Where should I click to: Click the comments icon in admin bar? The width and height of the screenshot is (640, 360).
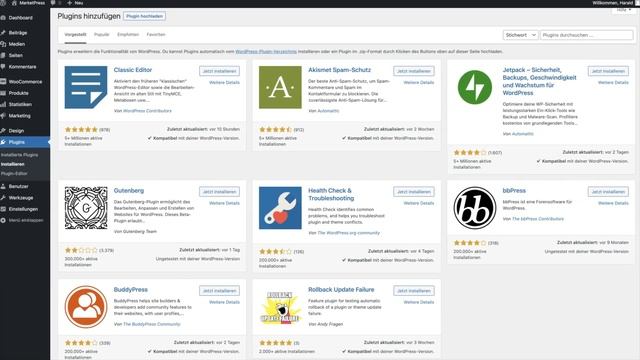(x=53, y=3)
